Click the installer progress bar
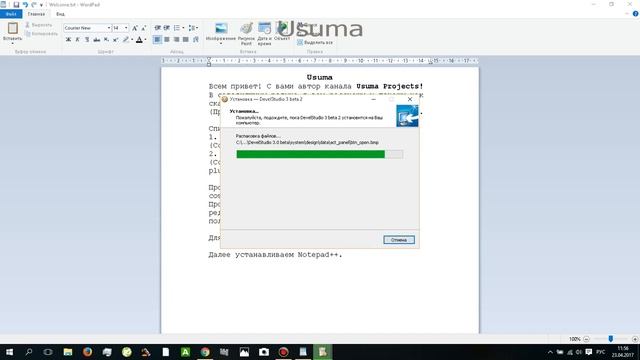 point(320,154)
